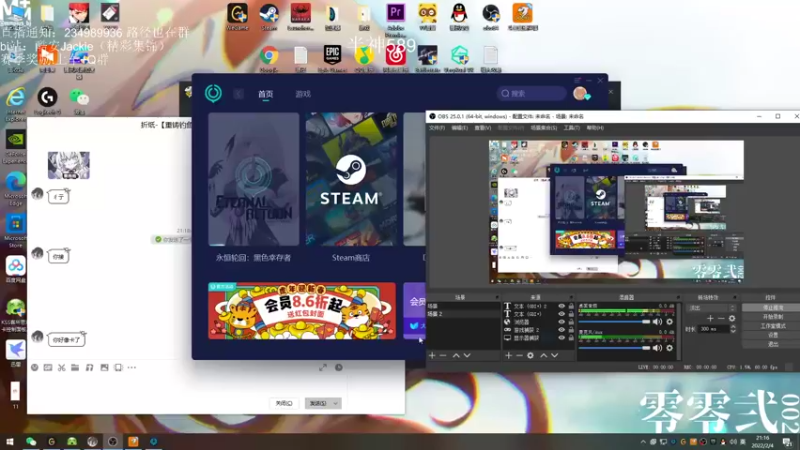Image resolution: width=800 pixels, height=450 pixels.
Task: Click the back chevron in the launcher header
Action: [238, 94]
